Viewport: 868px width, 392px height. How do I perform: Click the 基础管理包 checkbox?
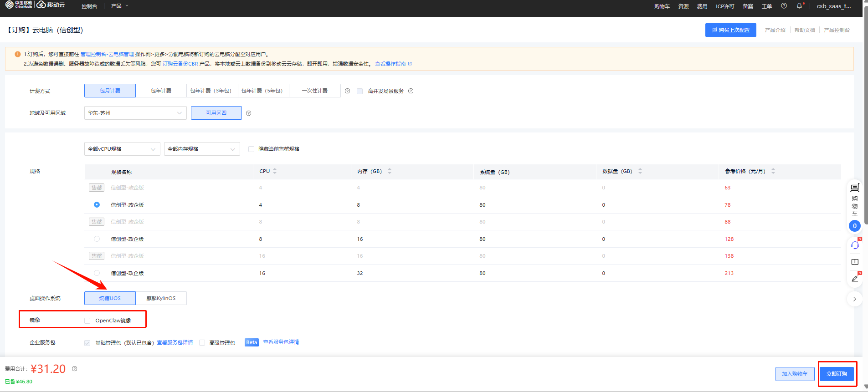click(x=87, y=343)
